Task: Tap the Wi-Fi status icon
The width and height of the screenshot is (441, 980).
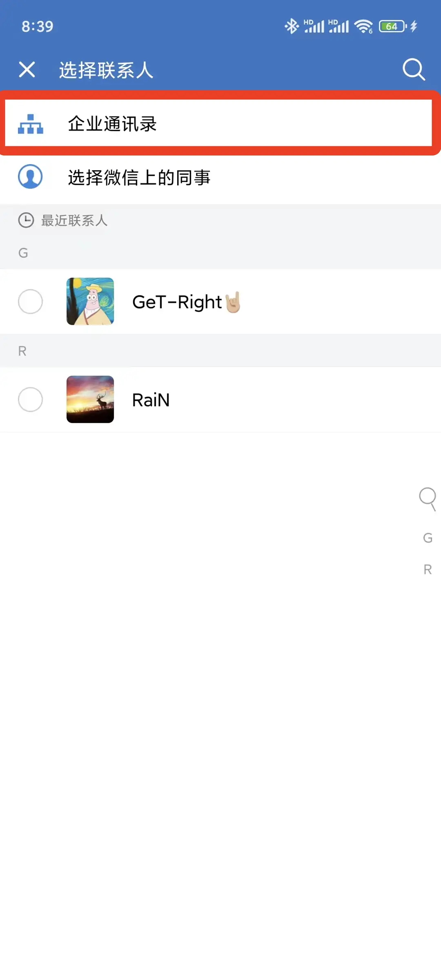Action: coord(363,27)
